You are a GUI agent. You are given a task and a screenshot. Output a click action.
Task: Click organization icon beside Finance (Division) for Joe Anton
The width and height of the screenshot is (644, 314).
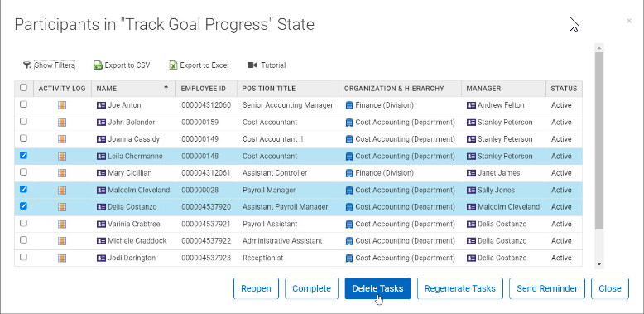[x=349, y=105]
